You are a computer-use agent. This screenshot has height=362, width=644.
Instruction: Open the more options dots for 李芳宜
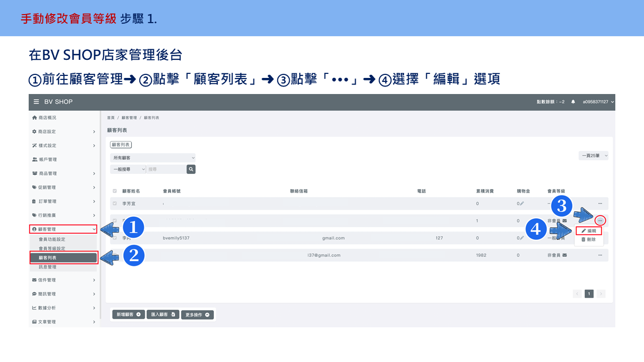coord(600,204)
